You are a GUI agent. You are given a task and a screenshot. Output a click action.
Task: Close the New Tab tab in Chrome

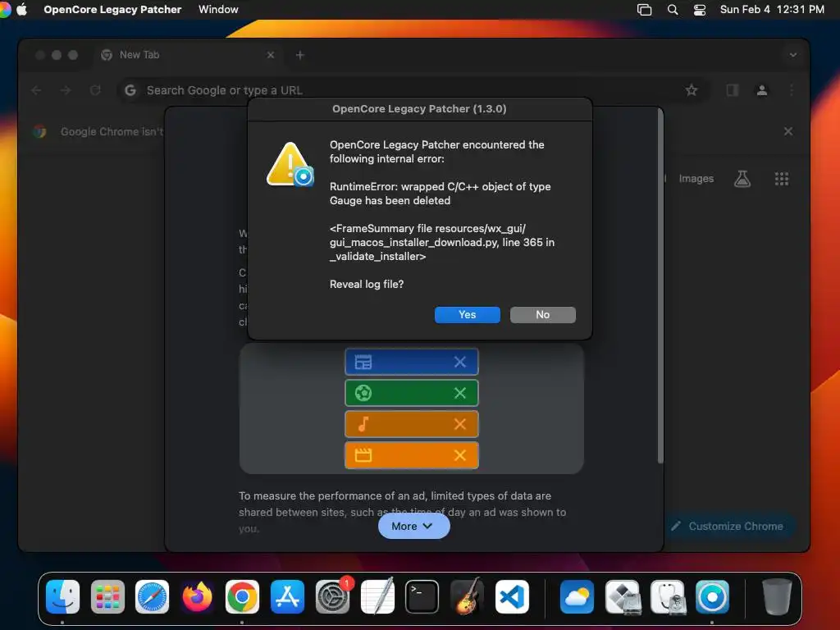[271, 55]
